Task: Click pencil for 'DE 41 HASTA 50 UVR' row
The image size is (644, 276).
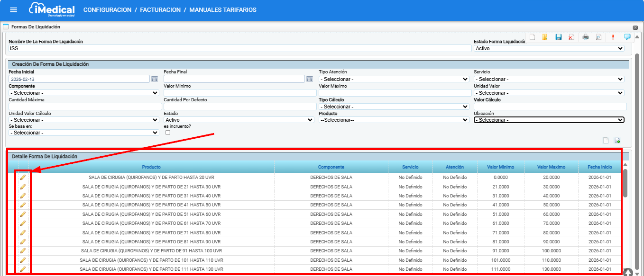Action: click(x=22, y=205)
